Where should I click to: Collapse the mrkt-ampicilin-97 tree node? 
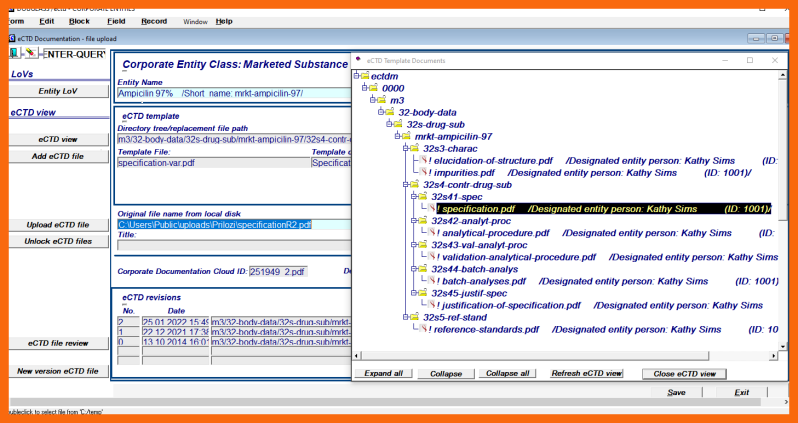tap(396, 137)
